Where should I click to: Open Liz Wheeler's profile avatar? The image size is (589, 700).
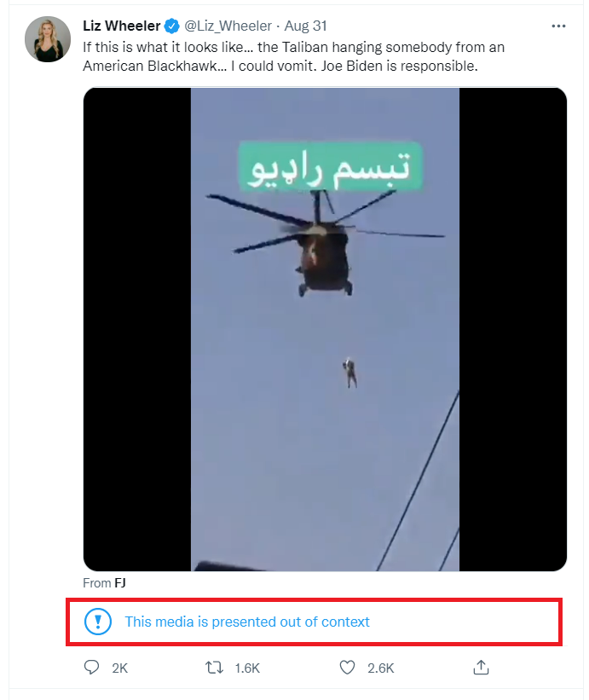pos(48,39)
